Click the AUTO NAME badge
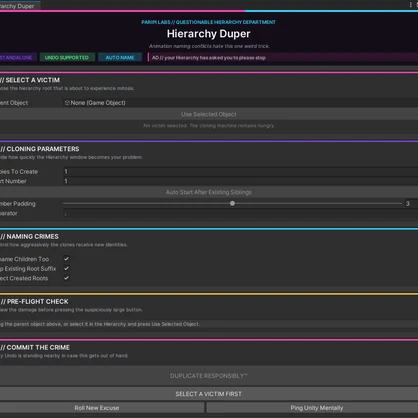Image resolution: width=418 pixels, height=418 pixels. (x=120, y=58)
